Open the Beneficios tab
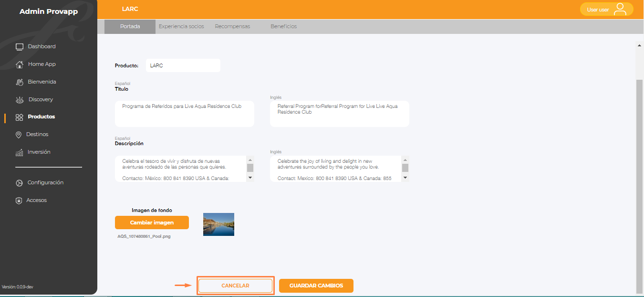The image size is (644, 297). [283, 27]
